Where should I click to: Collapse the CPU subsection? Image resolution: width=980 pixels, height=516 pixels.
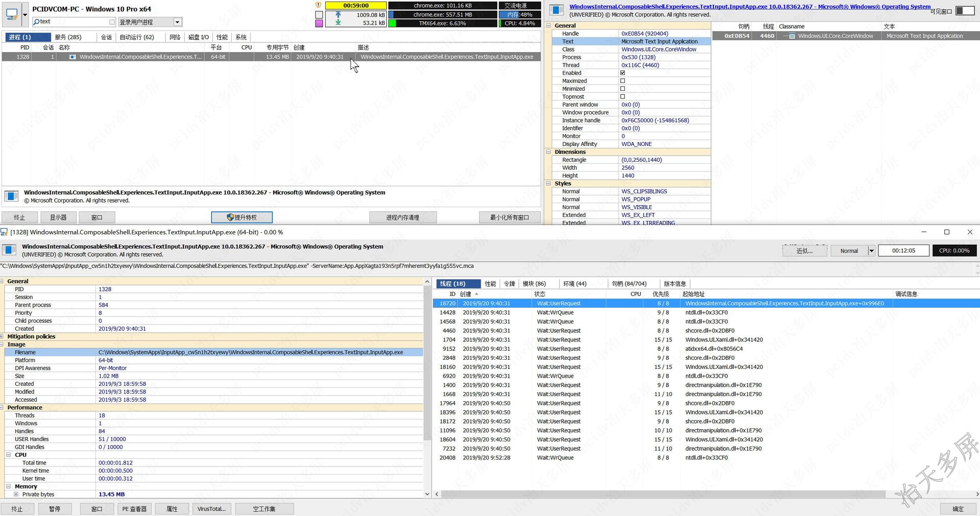pos(9,455)
